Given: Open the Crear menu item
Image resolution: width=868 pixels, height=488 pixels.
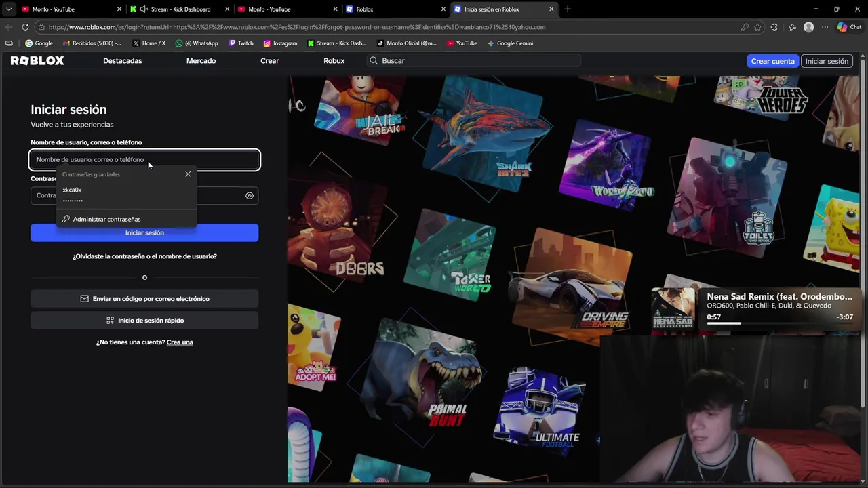Looking at the screenshot, I should [270, 61].
